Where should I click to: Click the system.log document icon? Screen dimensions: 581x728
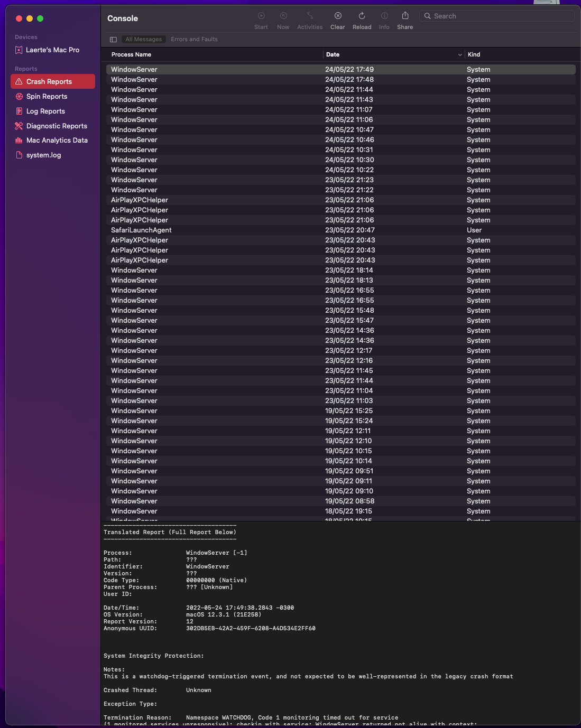(19, 155)
